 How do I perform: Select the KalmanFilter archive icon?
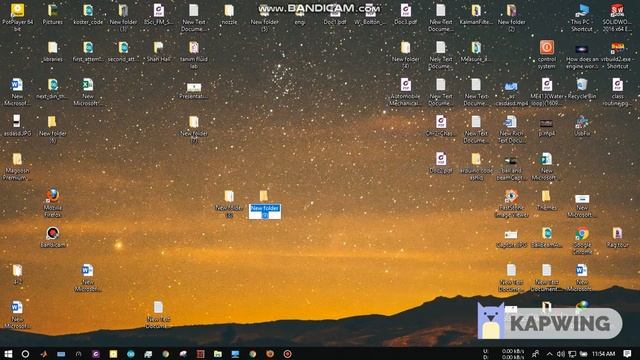click(x=476, y=15)
